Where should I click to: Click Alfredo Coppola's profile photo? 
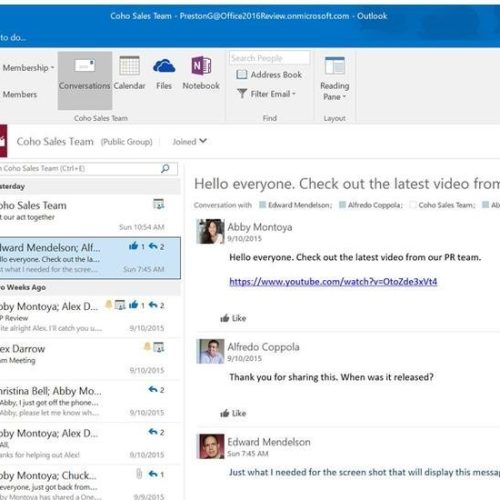[210, 351]
